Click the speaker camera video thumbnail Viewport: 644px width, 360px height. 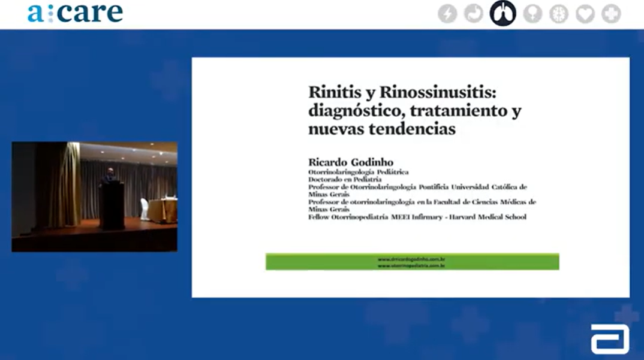95,196
